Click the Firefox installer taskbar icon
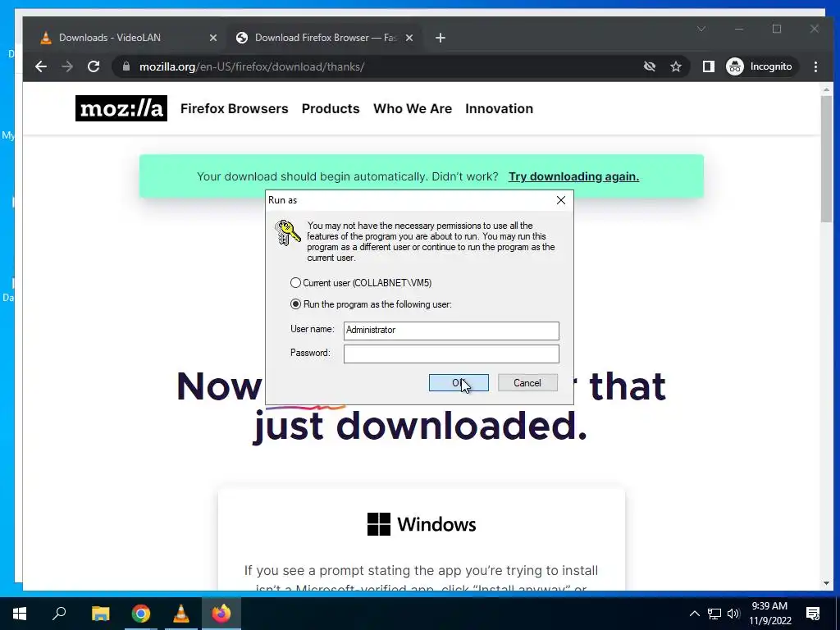Image resolution: width=840 pixels, height=630 pixels. [x=221, y=614]
